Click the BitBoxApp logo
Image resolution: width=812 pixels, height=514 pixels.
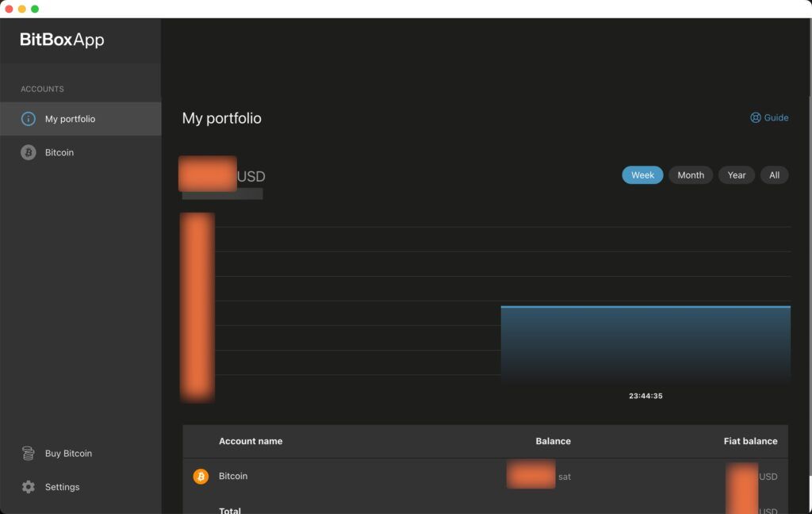point(62,40)
